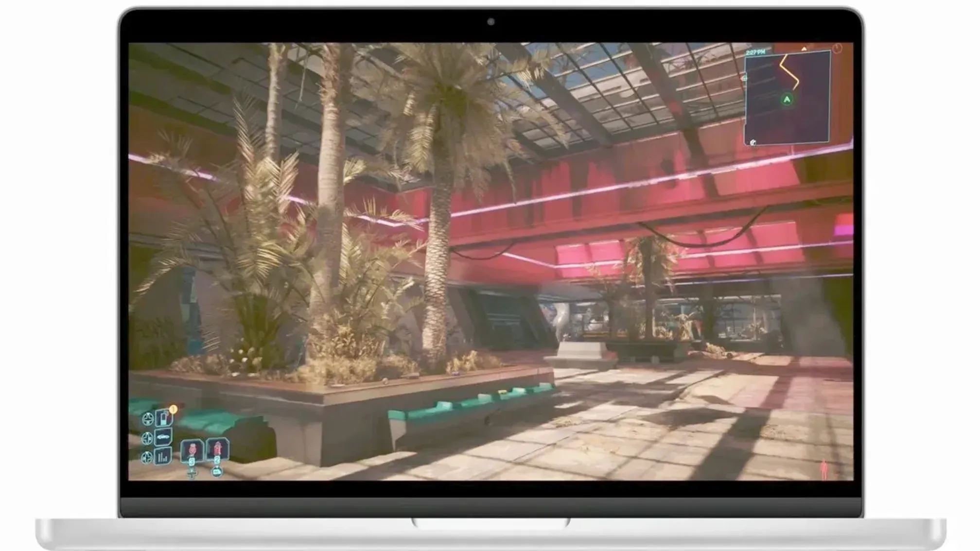Click the circular indicator right of minimap top

pos(837,48)
